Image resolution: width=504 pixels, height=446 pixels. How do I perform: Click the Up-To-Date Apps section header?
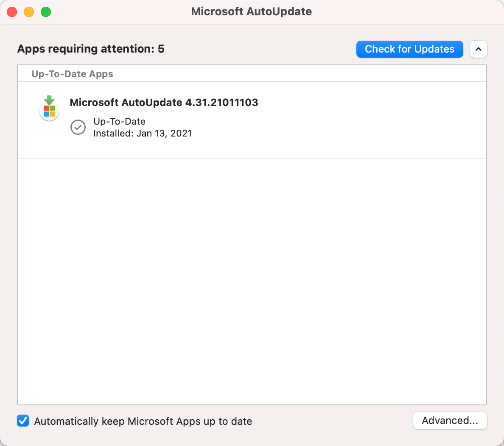(x=72, y=74)
